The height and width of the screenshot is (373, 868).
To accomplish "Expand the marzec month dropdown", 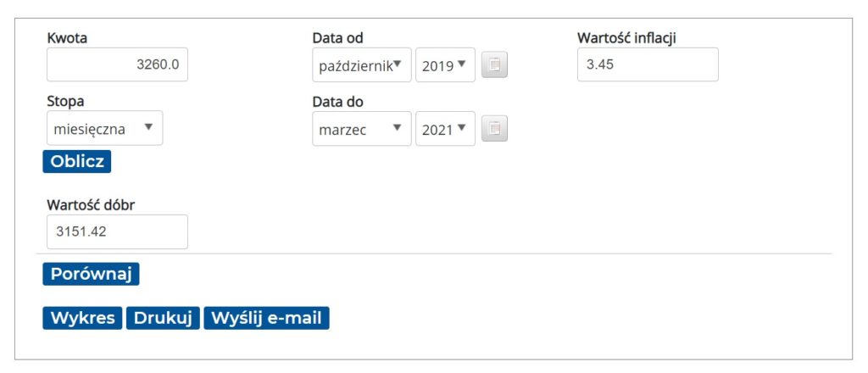I will click(x=362, y=128).
